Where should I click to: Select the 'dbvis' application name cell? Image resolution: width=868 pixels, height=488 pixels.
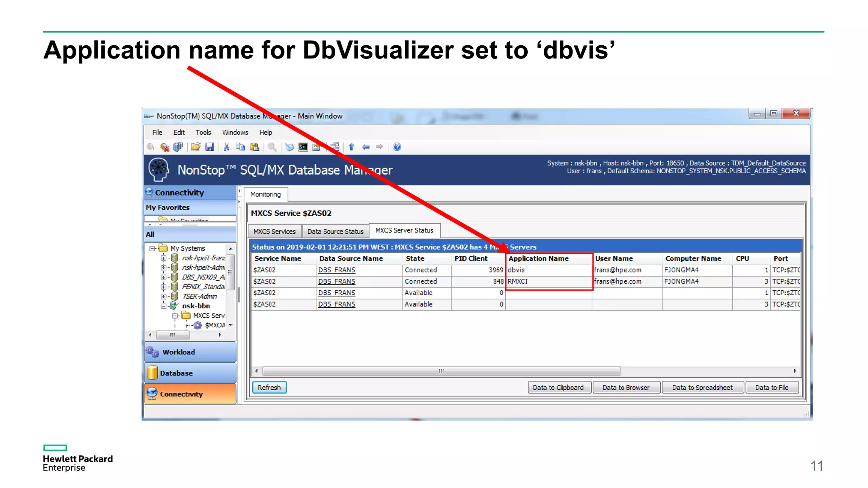point(548,270)
